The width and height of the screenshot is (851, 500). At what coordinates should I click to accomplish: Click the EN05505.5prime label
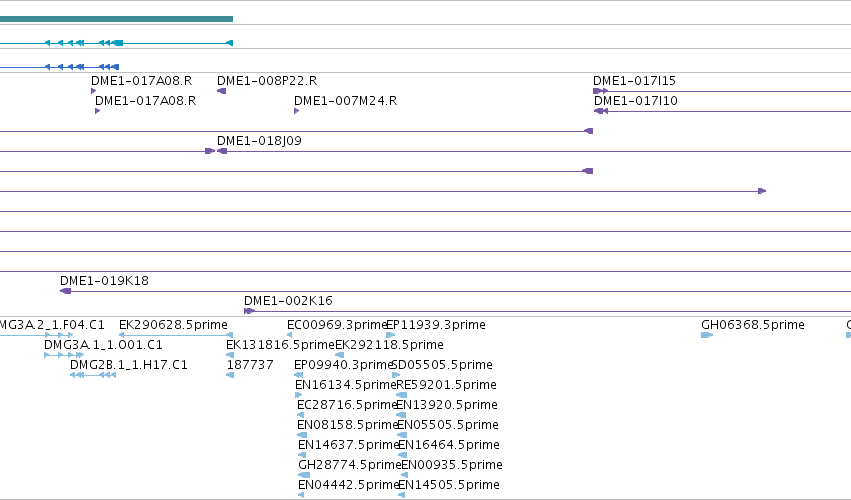tap(448, 426)
